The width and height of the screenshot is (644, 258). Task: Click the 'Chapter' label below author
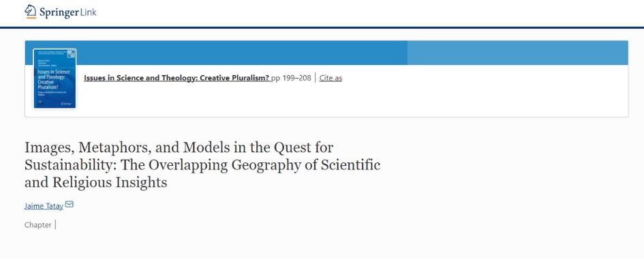(x=37, y=225)
